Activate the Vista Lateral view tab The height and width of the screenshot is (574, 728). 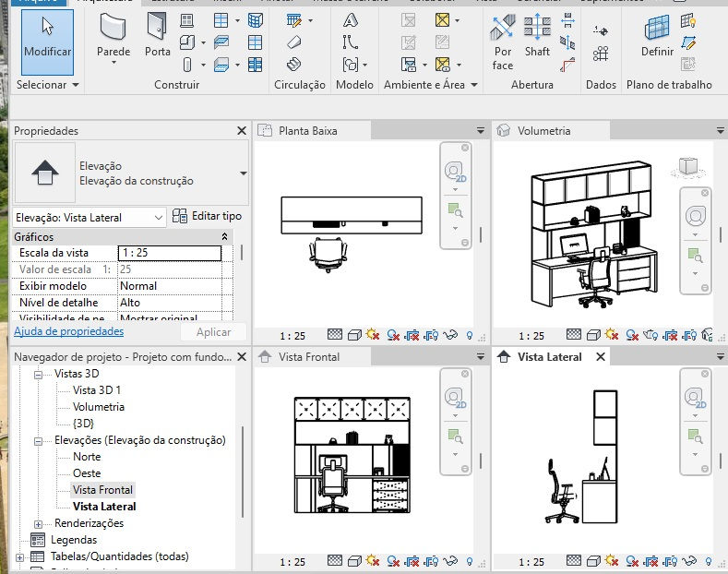(550, 357)
